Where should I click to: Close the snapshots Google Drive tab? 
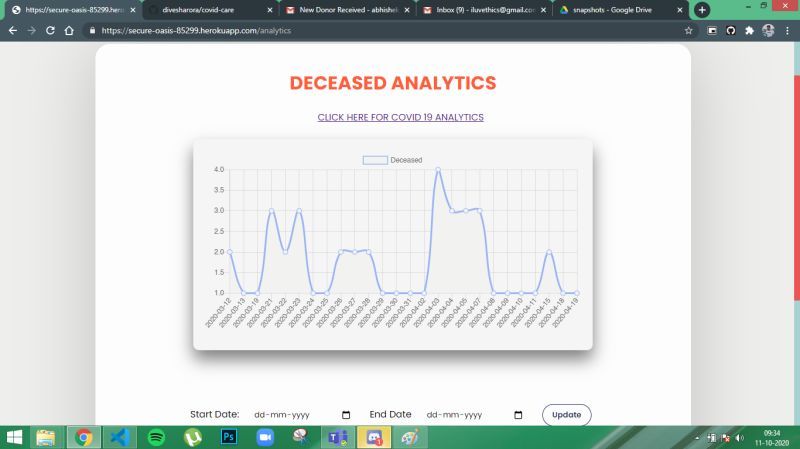pos(680,10)
